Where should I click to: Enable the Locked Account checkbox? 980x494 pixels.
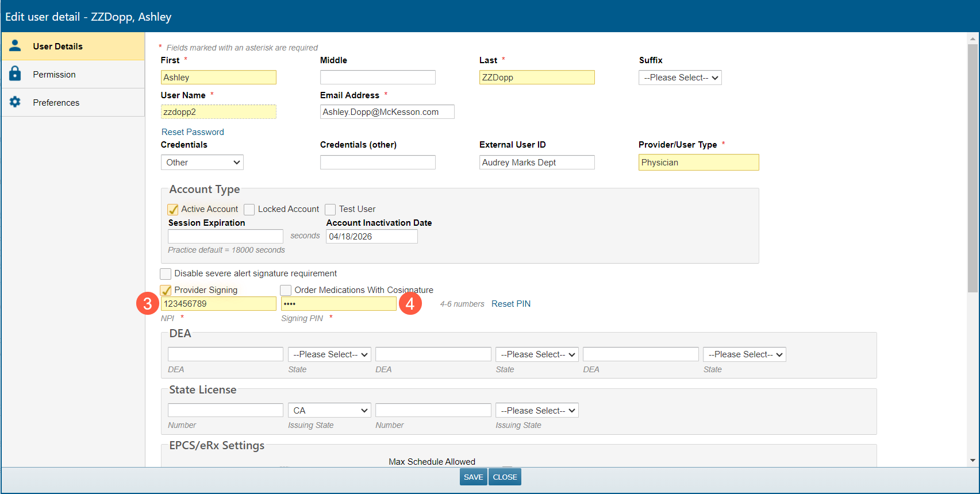point(249,210)
